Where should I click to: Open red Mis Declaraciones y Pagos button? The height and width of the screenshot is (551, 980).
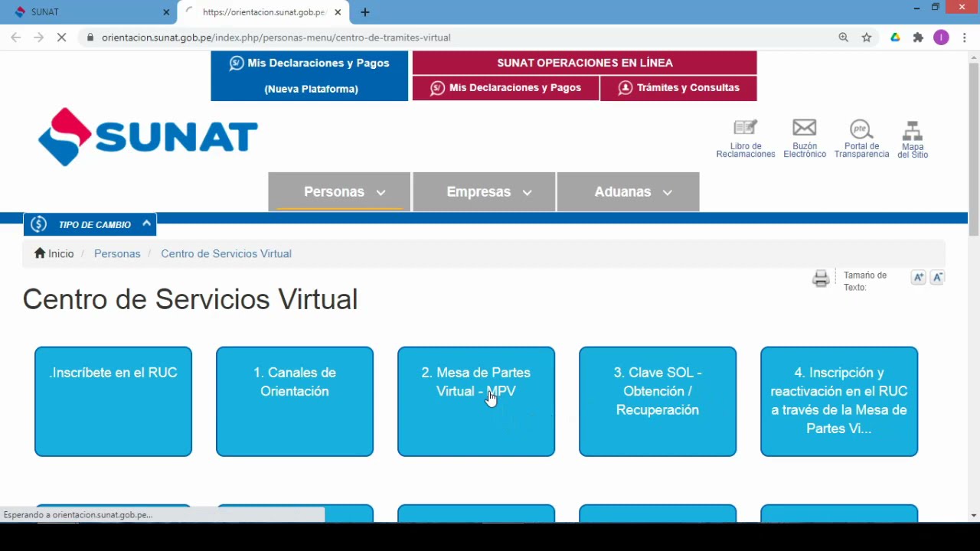(x=505, y=88)
